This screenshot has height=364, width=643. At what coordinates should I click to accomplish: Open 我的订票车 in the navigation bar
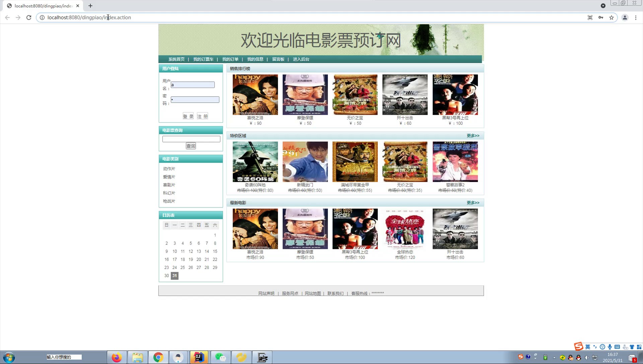[203, 59]
